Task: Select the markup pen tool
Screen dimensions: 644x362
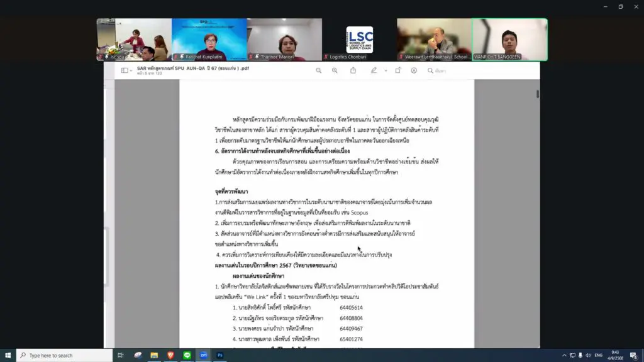Action: click(374, 70)
